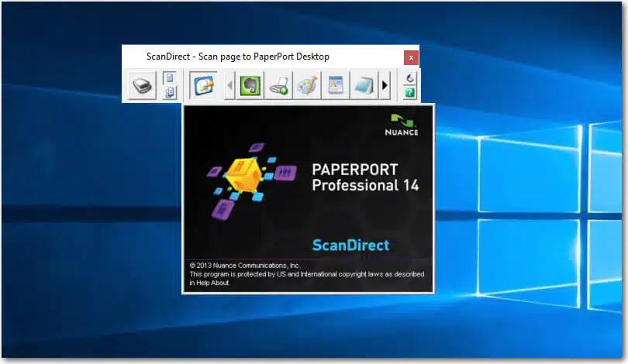The image size is (628, 364).
Task: Open the Paint palette destination icon
Action: [x=307, y=85]
